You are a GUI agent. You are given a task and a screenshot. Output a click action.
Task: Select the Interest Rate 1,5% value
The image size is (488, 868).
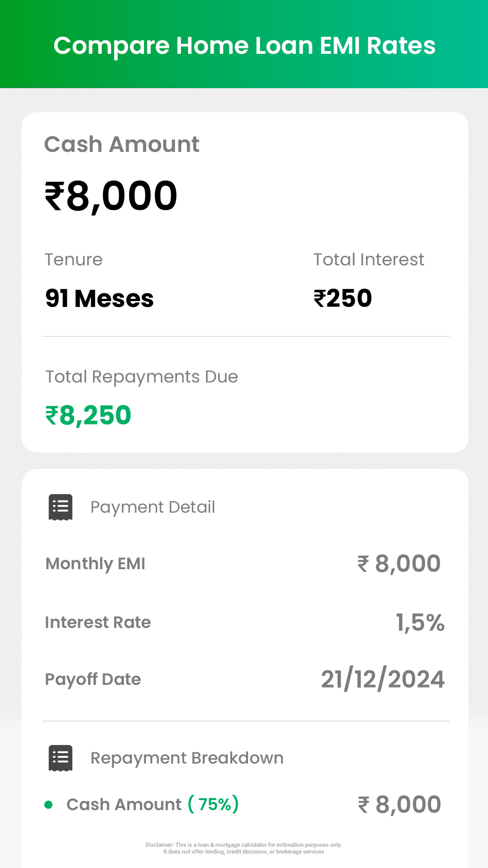click(420, 623)
